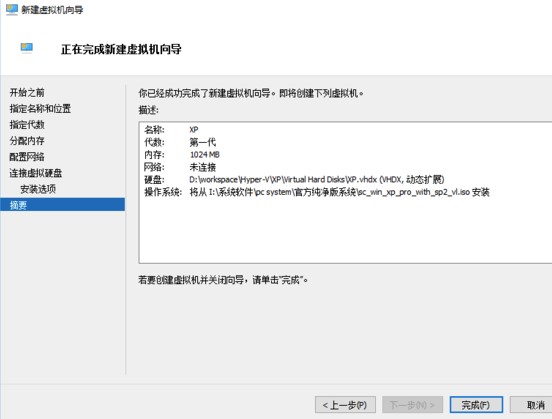The height and width of the screenshot is (419, 552).
Task: Go to the 开始之前 step
Action: tap(27, 93)
